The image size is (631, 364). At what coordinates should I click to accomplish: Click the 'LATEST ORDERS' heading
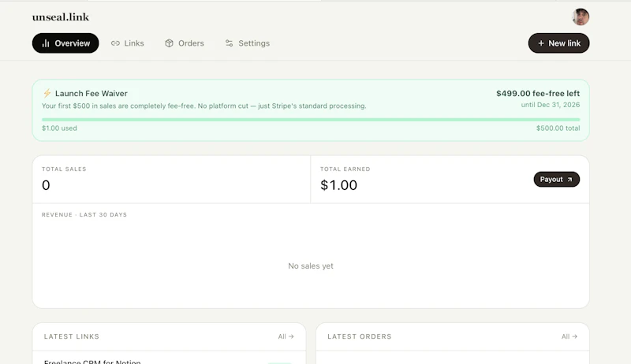(360, 336)
